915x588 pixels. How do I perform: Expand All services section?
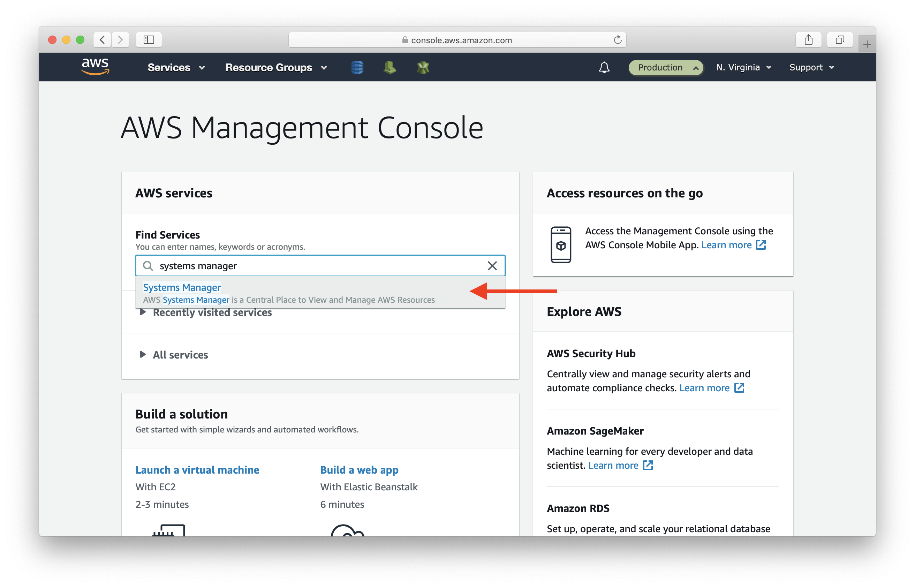tap(174, 355)
